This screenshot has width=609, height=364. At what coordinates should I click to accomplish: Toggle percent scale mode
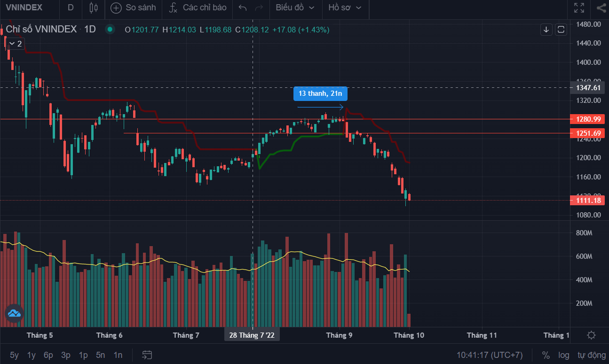coord(546,355)
